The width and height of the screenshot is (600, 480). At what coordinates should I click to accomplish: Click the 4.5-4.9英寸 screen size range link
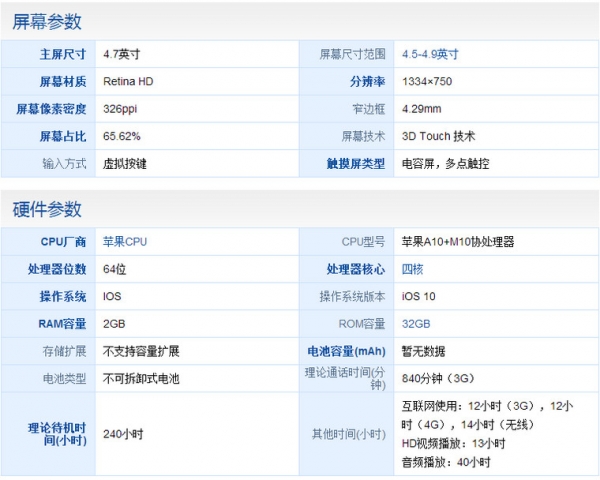click(429, 54)
